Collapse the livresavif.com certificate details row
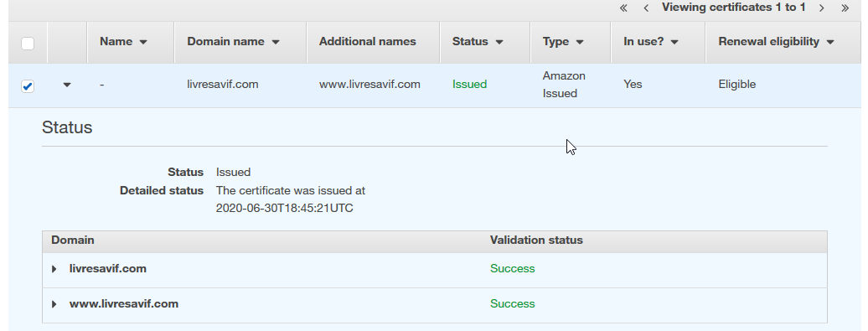Viewport: 868px width, 331px height. click(x=67, y=85)
